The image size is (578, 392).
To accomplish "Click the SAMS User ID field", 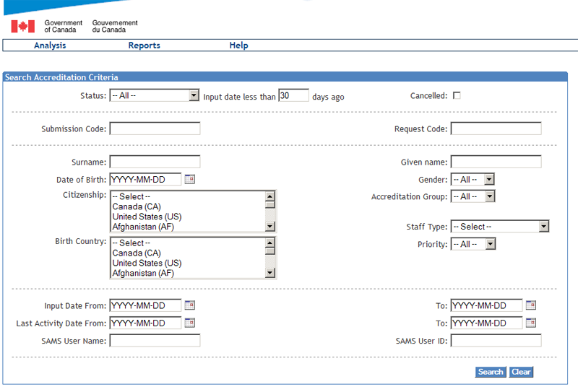I will [x=496, y=341].
